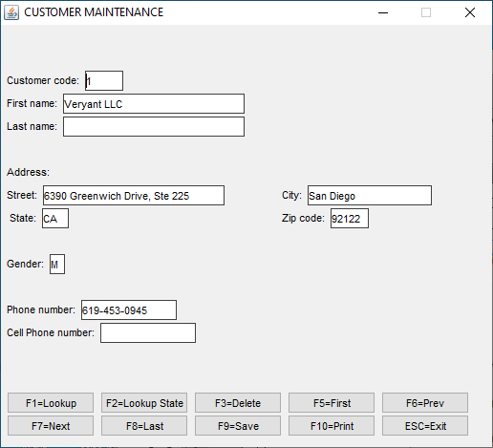493x448 pixels.
Task: Print the record using F10=Print
Action: point(332,426)
